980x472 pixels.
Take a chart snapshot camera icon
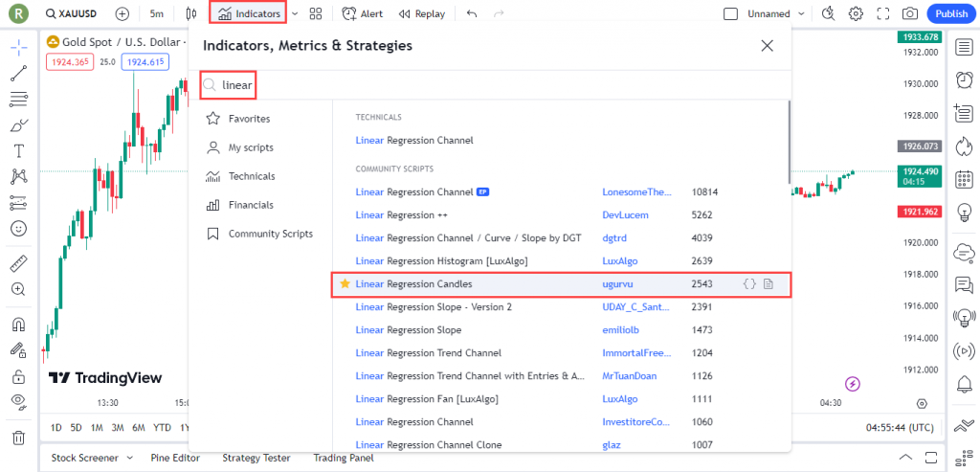coord(910,13)
